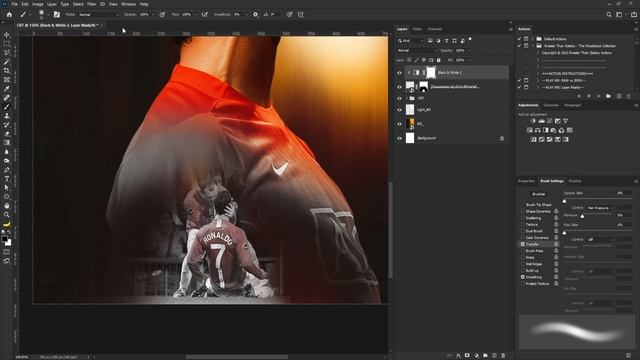Uncheck the Transfer checkbox
Viewport: 640px width, 360px height.
pyautogui.click(x=523, y=244)
